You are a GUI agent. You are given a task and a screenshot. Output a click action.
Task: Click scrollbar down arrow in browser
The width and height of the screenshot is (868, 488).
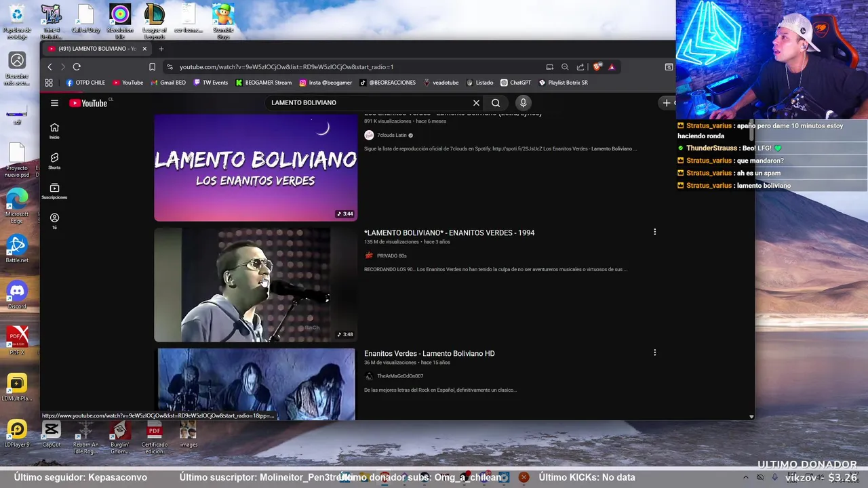(x=751, y=416)
